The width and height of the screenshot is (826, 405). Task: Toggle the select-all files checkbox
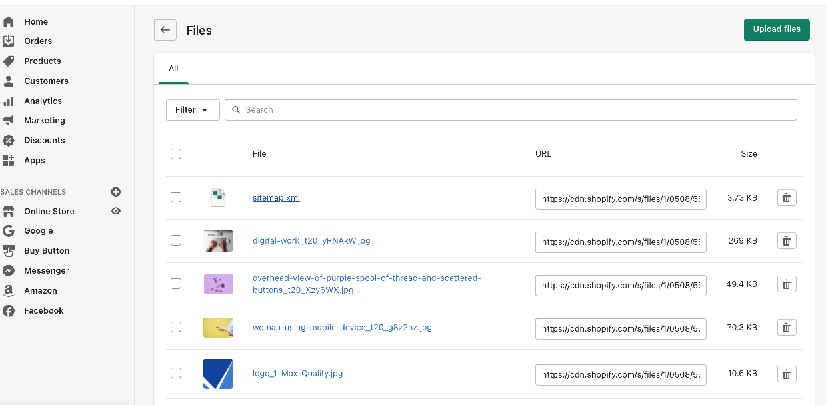176,154
